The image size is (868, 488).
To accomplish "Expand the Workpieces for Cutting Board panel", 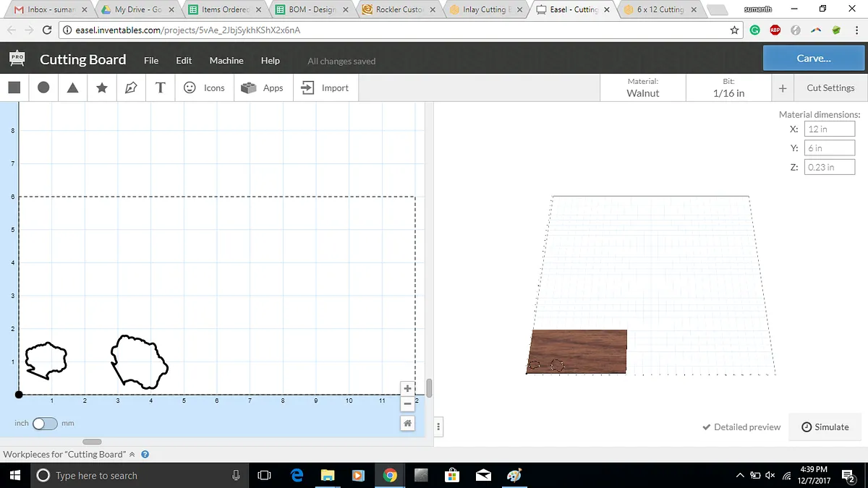I will click(x=132, y=455).
